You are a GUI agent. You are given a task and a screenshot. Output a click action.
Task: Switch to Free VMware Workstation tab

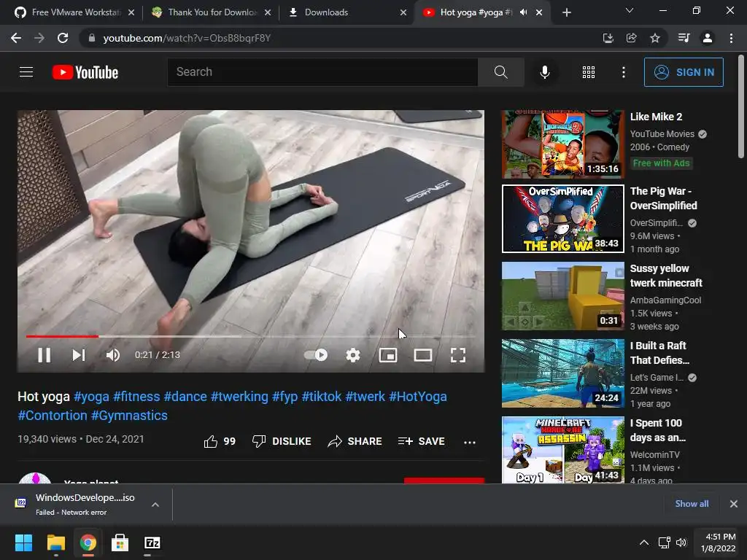pos(74,12)
